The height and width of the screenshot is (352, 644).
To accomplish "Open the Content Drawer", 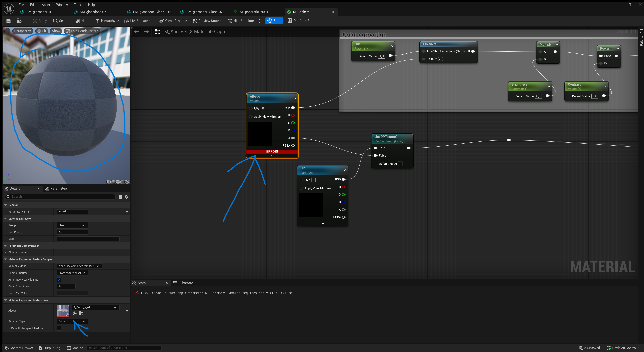I will pyautogui.click(x=19, y=348).
